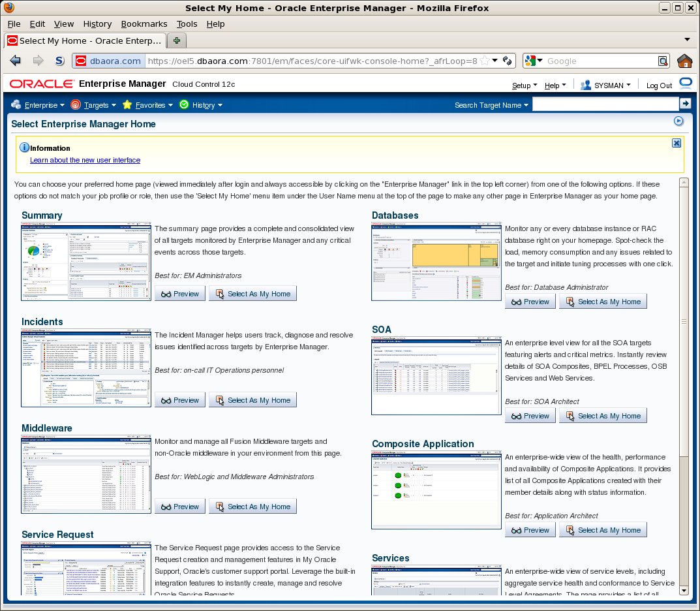Open the Help dropdown menu
This screenshot has width=700, height=611.
point(555,86)
